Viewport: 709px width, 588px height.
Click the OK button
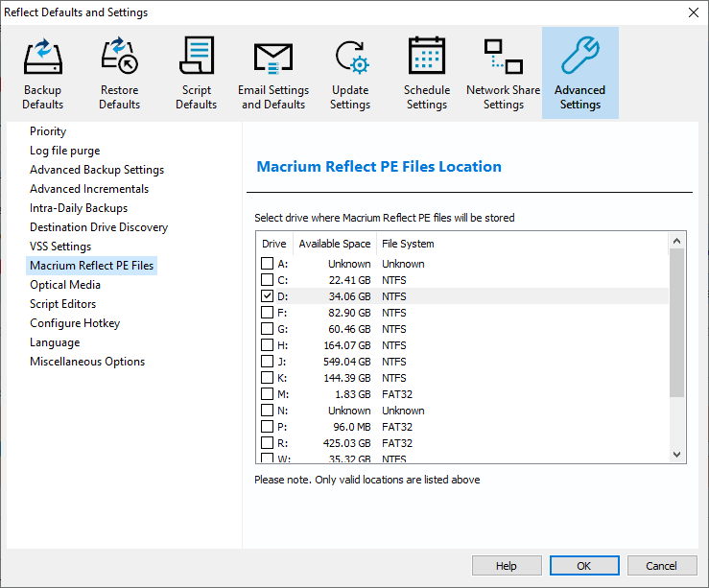pos(583,566)
